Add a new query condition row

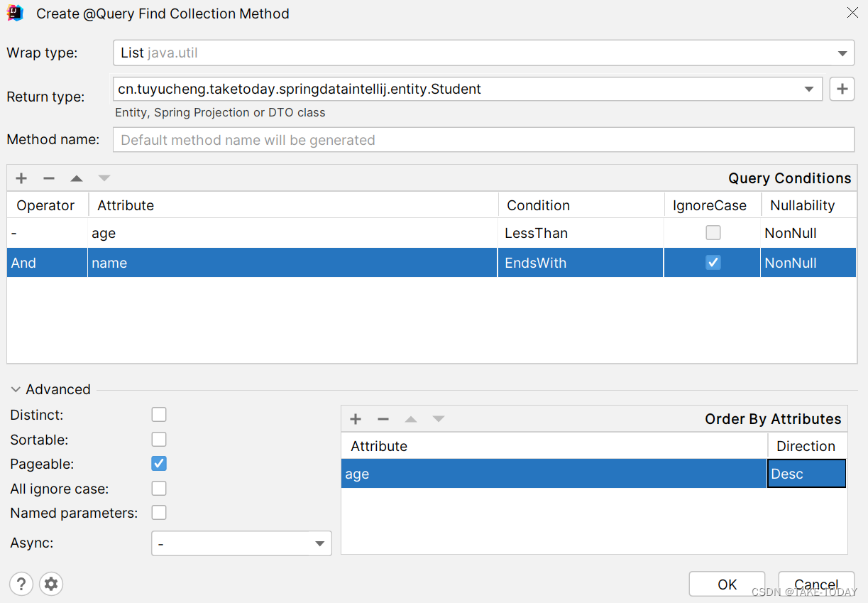pyautogui.click(x=21, y=178)
